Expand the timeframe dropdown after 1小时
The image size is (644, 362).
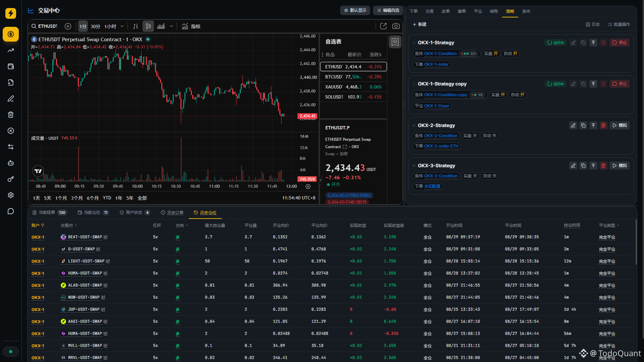pos(122,26)
